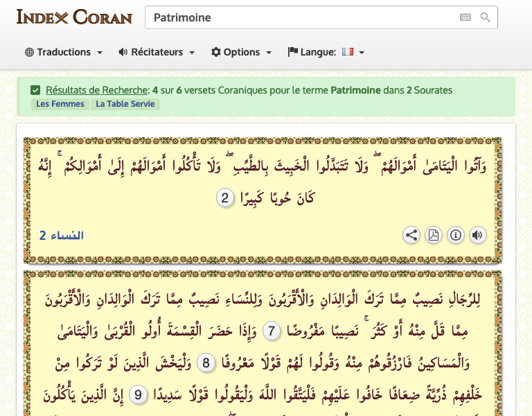Expand the Options dropdown
Viewport: 532px width, 416px height.
(x=241, y=52)
